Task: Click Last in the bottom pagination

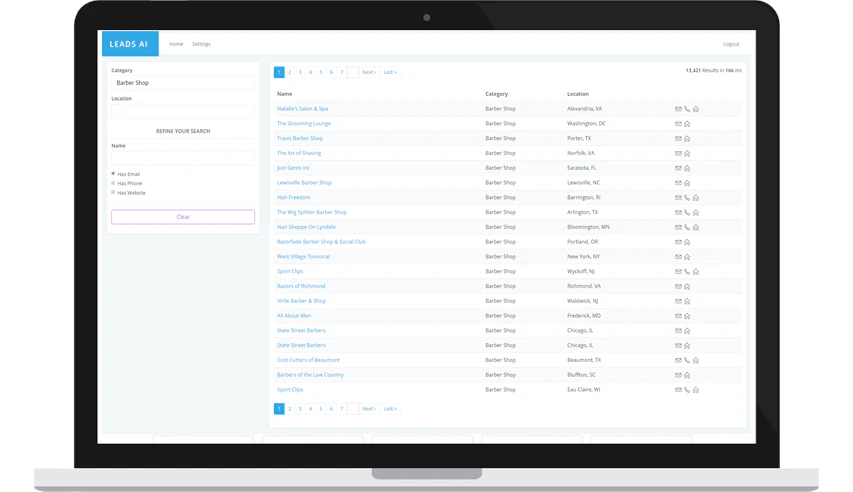Action: tap(390, 409)
